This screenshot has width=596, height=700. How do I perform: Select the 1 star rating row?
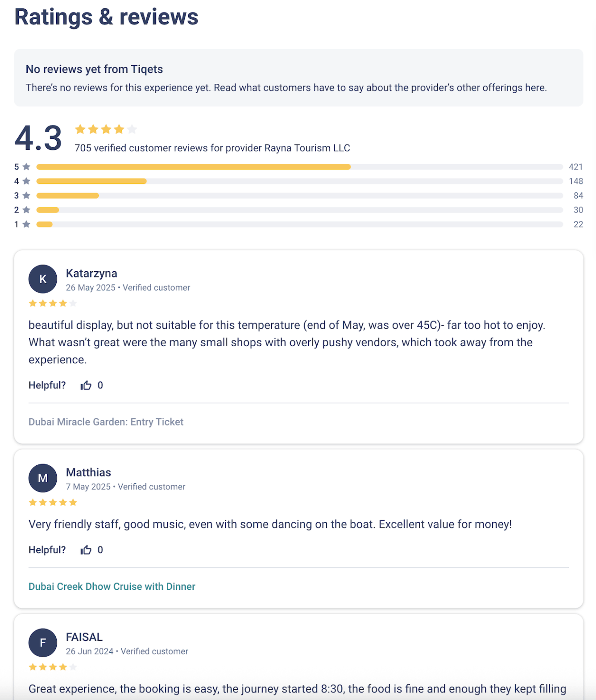click(299, 224)
